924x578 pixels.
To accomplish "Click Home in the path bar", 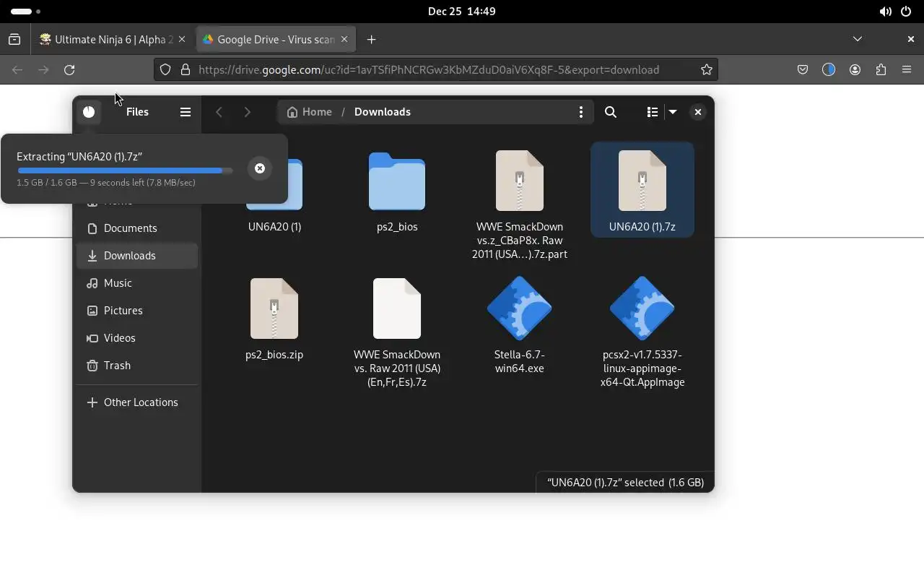I will (310, 112).
